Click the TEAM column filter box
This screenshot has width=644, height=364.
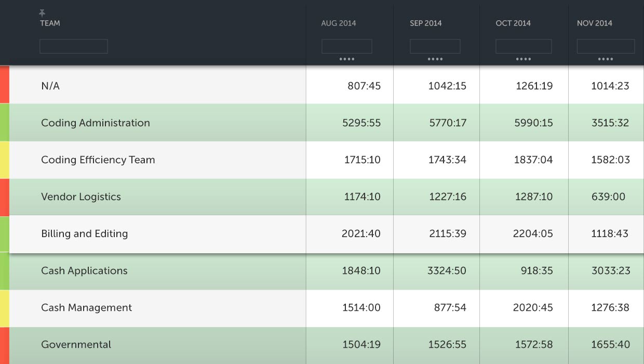(74, 46)
